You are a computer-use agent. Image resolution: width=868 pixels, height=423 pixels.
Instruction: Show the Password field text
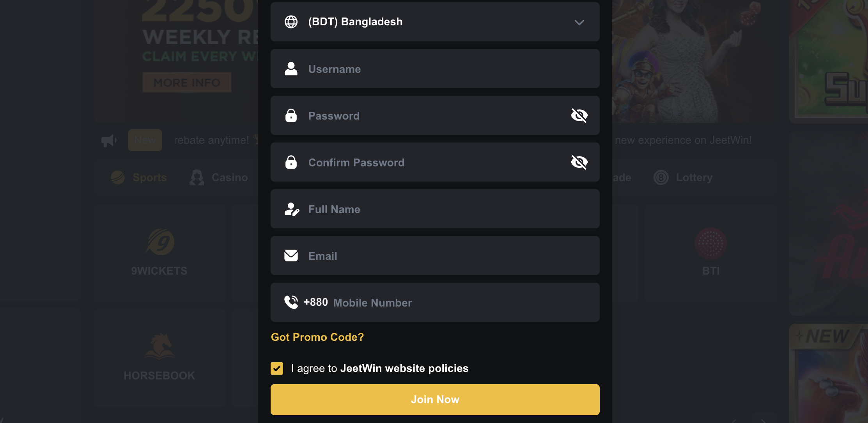coord(579,115)
